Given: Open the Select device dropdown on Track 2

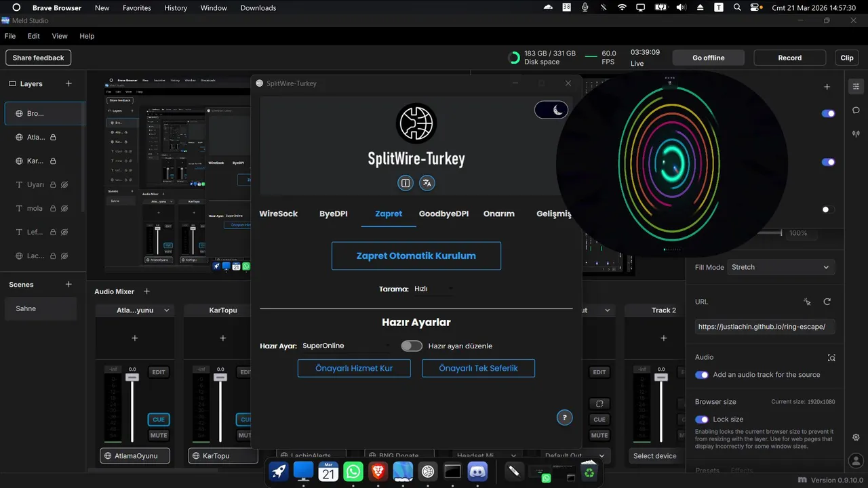Looking at the screenshot, I should [x=655, y=455].
